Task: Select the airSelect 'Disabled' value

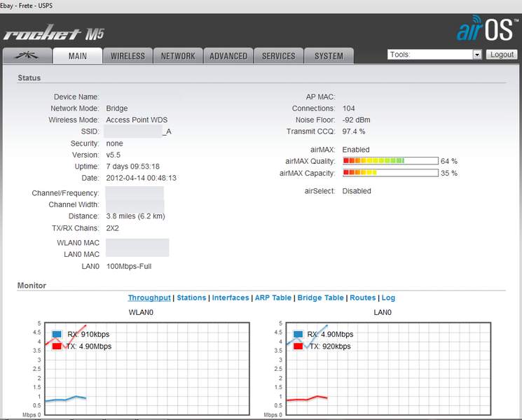Action: (357, 191)
